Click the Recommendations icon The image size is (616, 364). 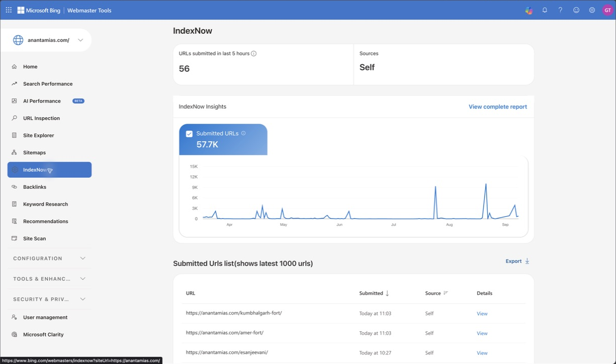14,221
